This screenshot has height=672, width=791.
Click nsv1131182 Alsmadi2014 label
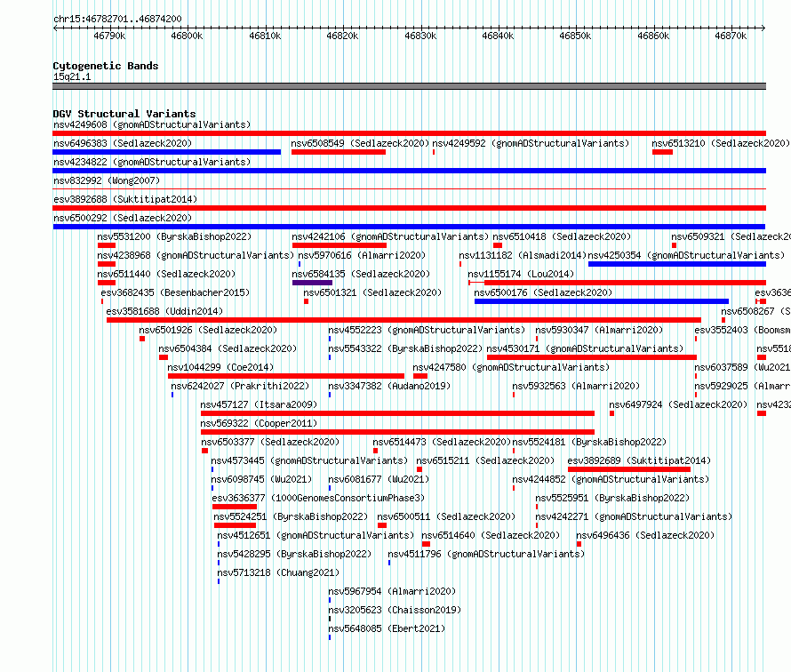pyautogui.click(x=523, y=255)
